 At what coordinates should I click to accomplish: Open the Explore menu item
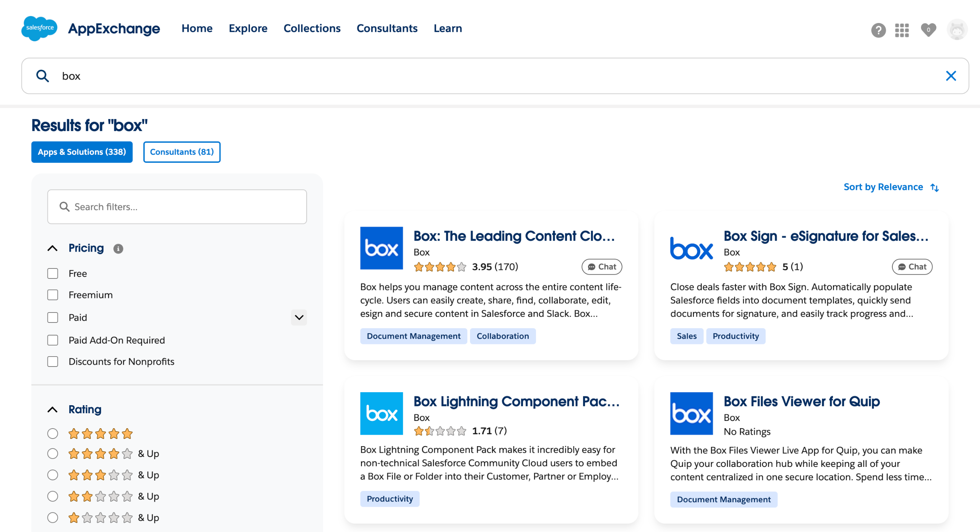(248, 28)
